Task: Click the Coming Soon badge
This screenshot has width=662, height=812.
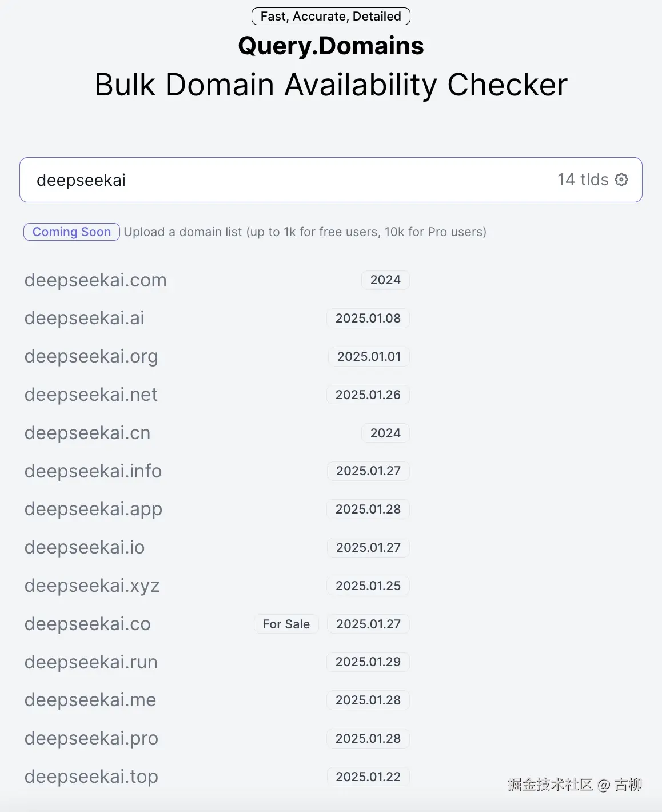Action: (x=71, y=232)
